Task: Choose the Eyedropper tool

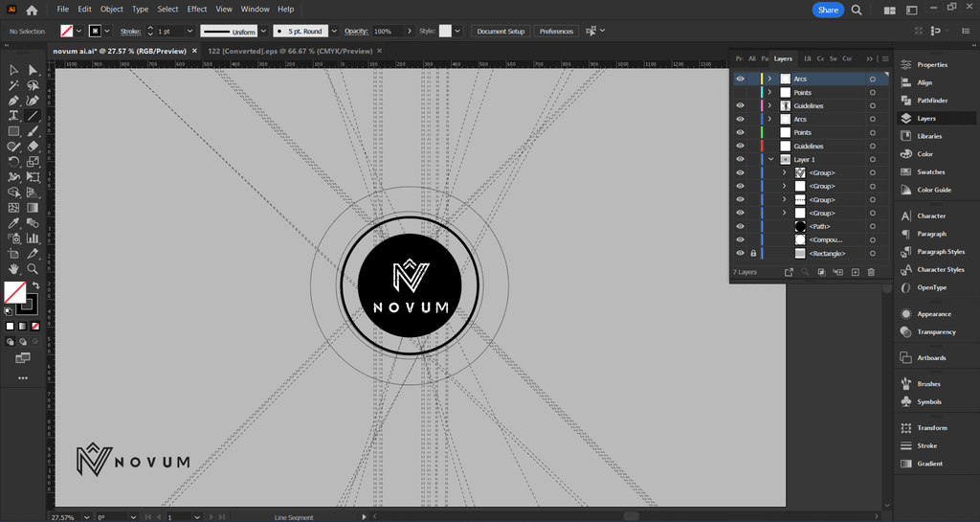Action: (x=13, y=222)
